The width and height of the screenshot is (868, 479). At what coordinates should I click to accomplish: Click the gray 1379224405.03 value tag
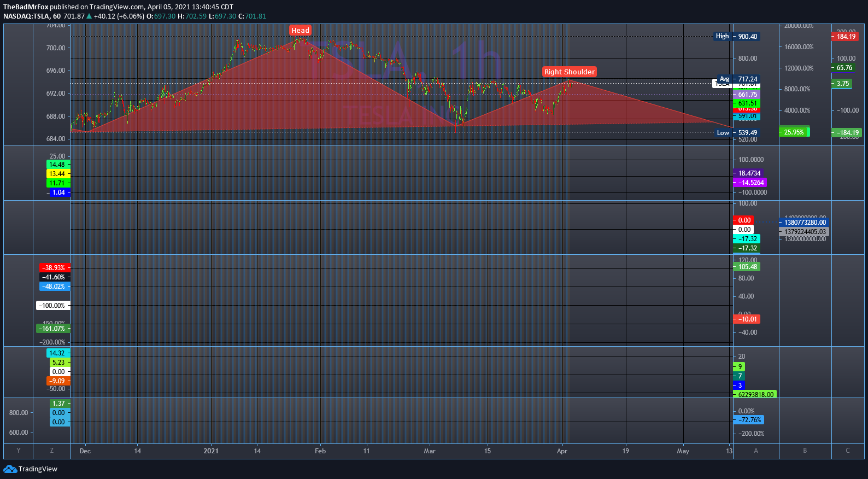804,232
